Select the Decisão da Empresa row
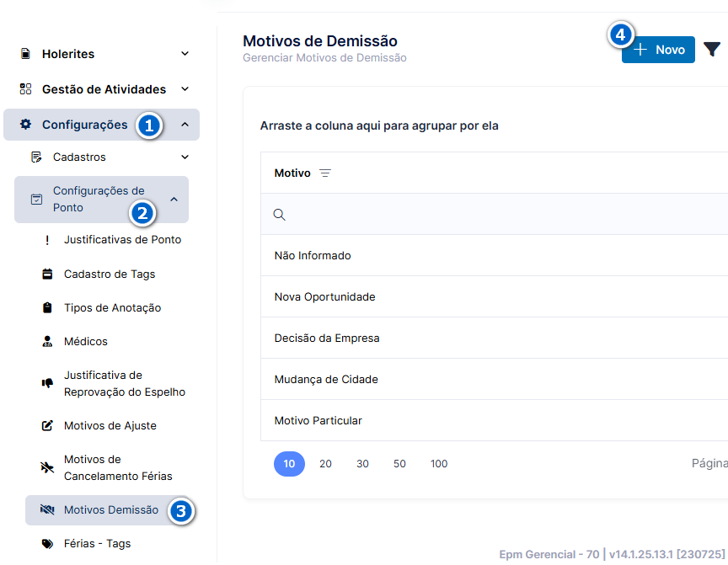The width and height of the screenshot is (728, 565). point(495,338)
